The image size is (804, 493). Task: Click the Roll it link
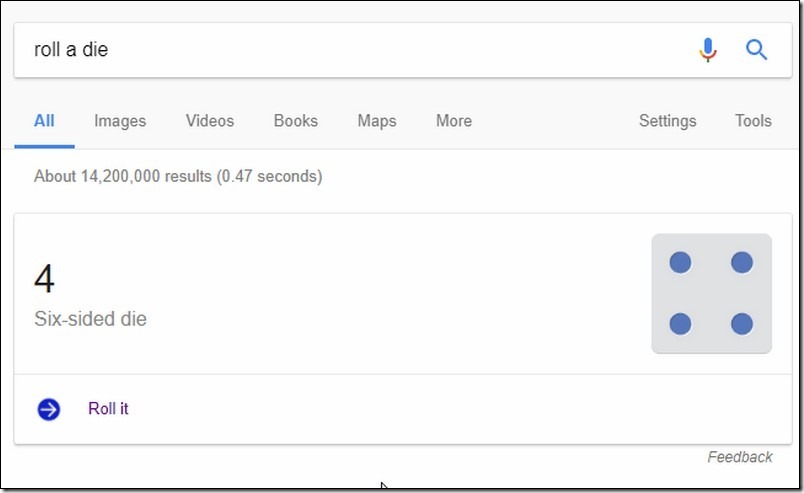point(108,409)
